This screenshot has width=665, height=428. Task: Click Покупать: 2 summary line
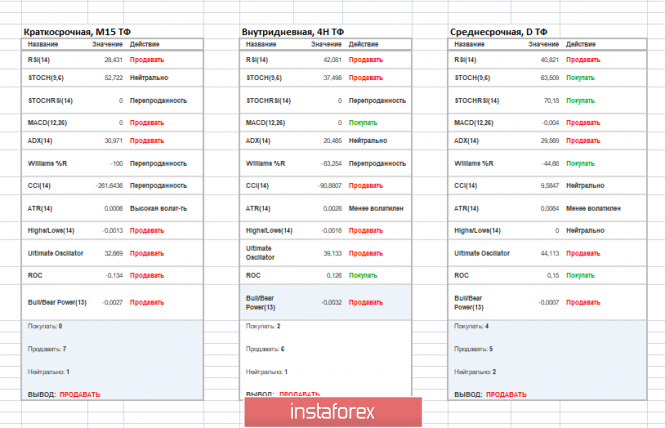click(263, 326)
